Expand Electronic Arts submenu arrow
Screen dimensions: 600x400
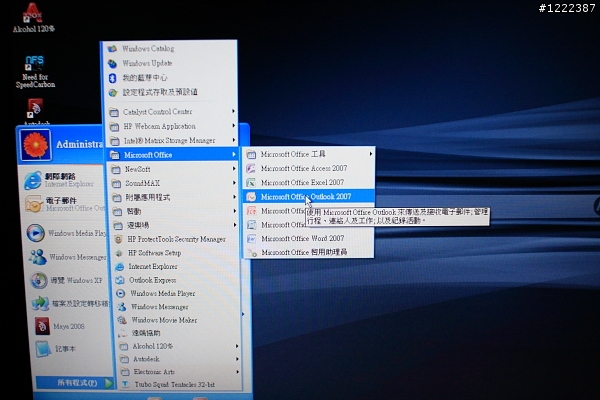point(238,372)
